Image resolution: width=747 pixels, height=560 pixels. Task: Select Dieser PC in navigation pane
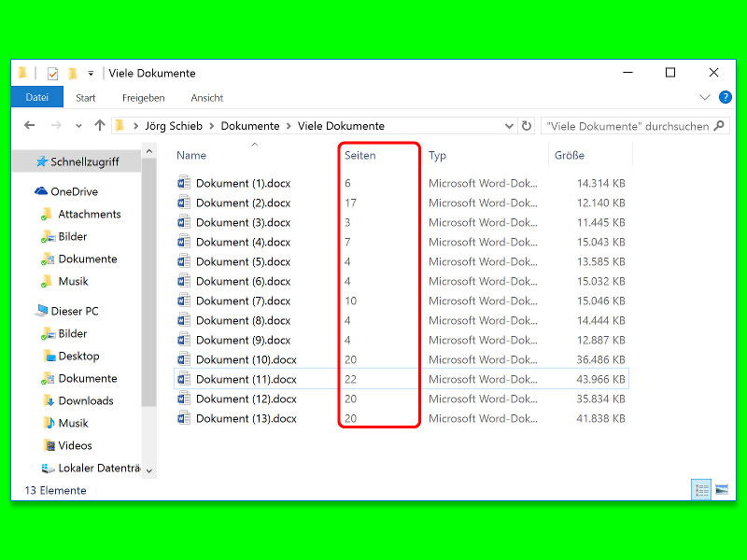66,311
